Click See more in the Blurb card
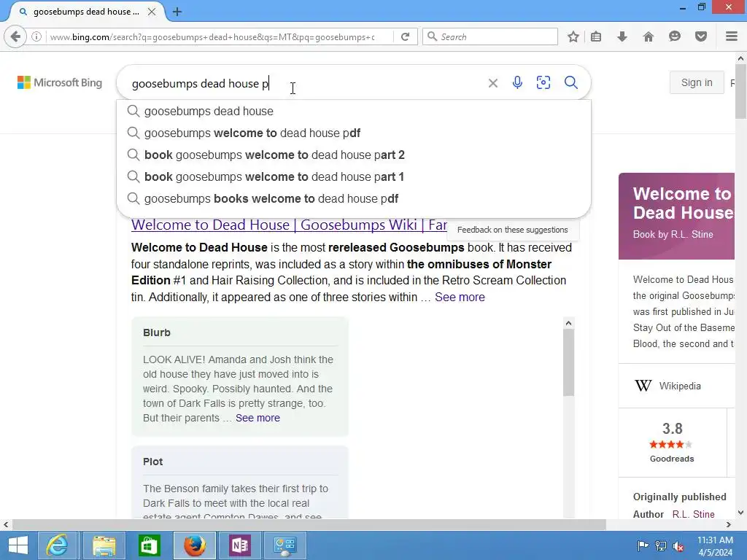Viewport: 747px width, 560px height. pos(258,418)
